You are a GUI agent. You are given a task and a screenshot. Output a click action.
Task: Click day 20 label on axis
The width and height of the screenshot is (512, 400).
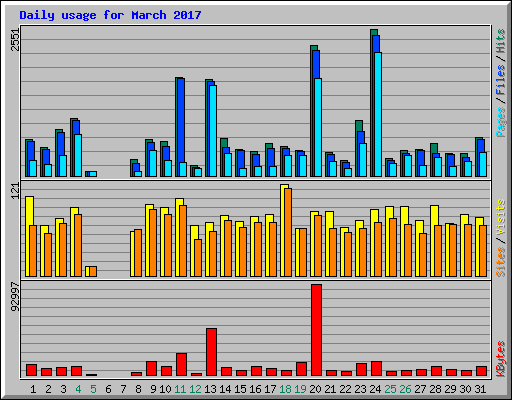(315, 389)
